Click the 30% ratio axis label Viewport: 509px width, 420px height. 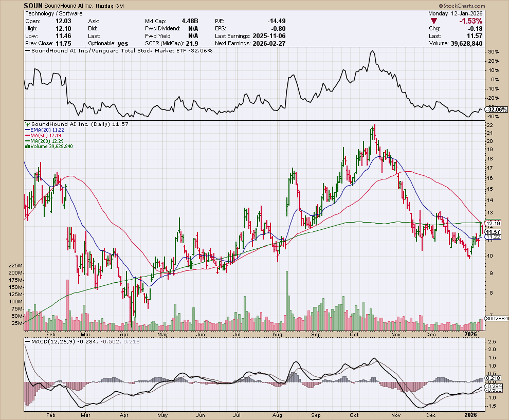(494, 52)
